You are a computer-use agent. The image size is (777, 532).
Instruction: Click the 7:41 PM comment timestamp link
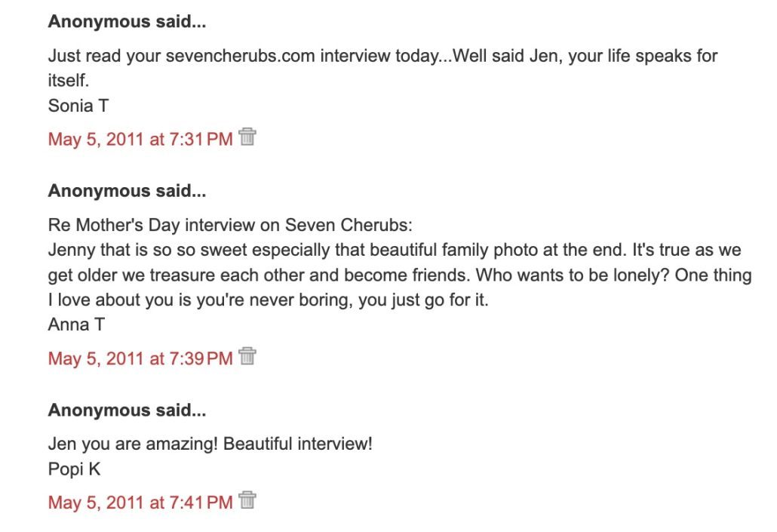click(x=140, y=502)
